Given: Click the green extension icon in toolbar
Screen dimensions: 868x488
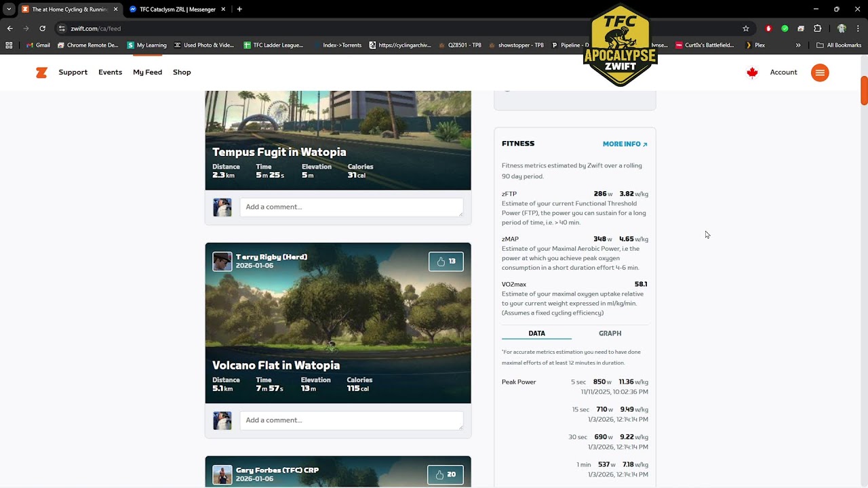Looking at the screenshot, I should [x=785, y=28].
